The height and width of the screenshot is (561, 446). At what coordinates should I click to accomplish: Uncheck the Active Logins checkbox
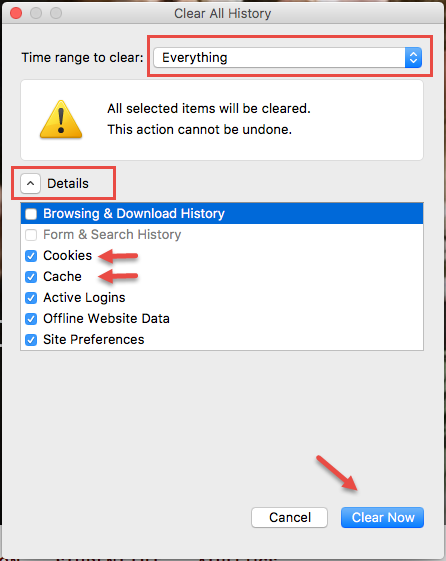tap(31, 298)
